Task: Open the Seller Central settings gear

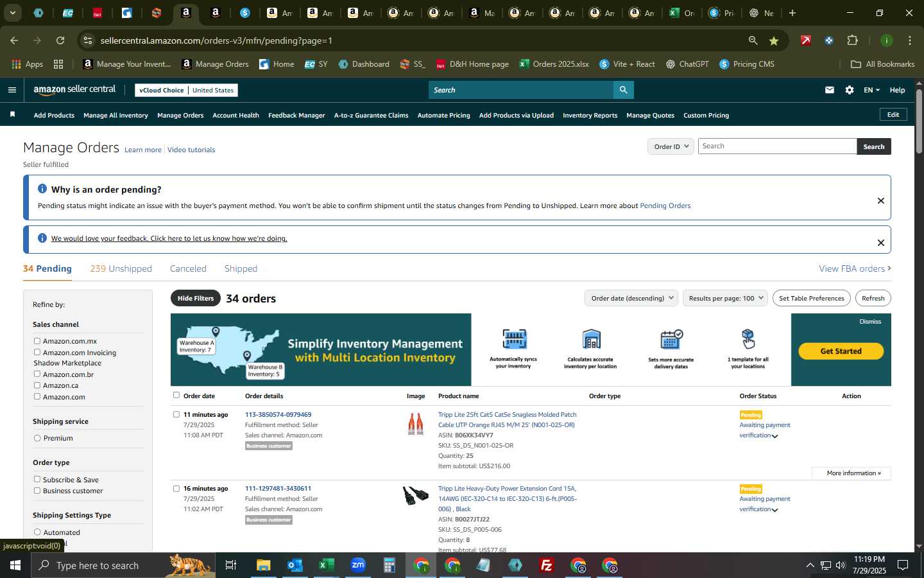Action: coord(850,90)
